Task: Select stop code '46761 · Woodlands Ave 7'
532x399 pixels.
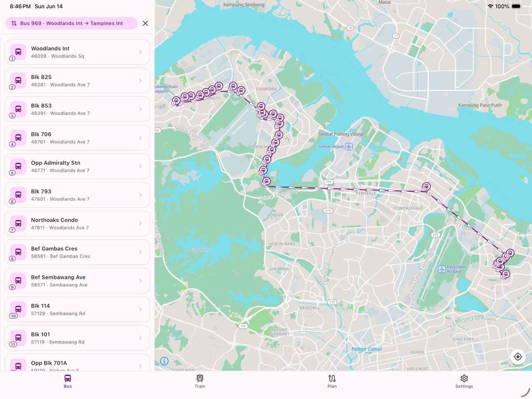Action: [60, 142]
